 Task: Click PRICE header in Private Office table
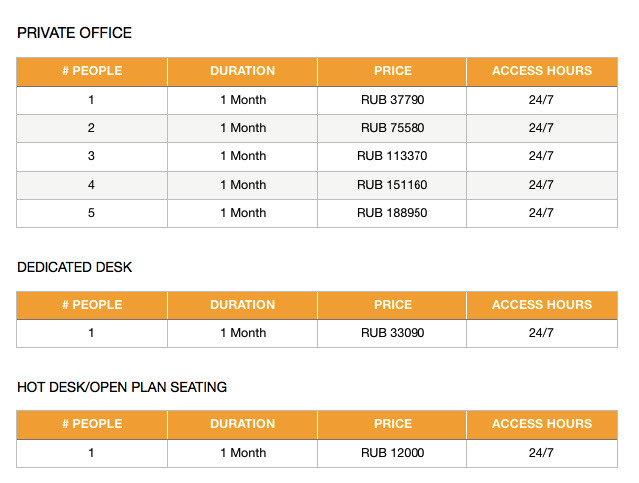pyautogui.click(x=393, y=71)
